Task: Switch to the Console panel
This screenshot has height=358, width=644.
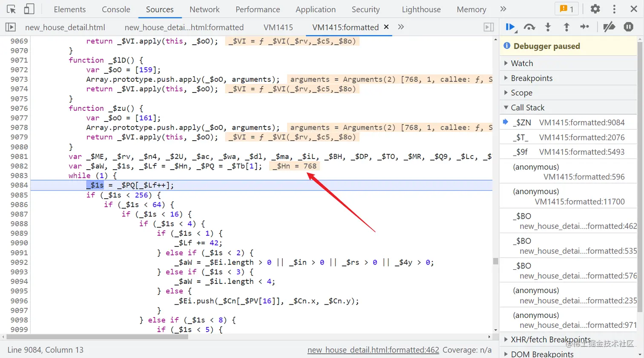Action: pyautogui.click(x=116, y=9)
